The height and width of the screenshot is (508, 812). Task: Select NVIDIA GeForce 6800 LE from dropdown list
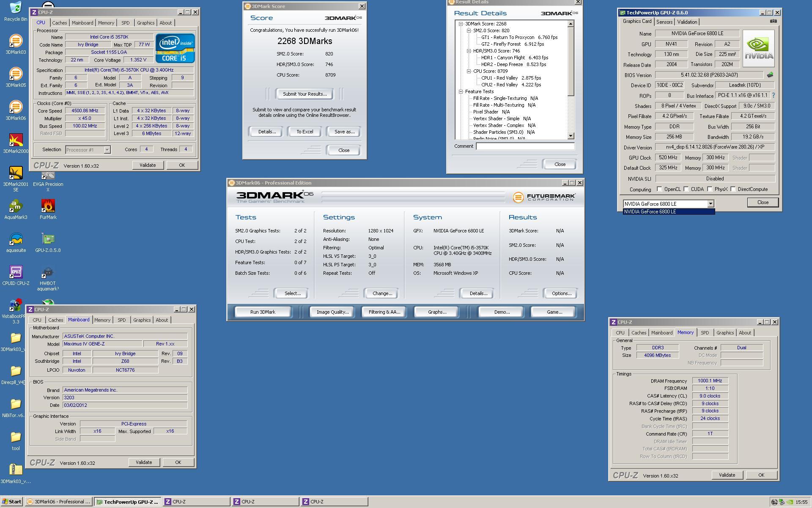tap(669, 212)
